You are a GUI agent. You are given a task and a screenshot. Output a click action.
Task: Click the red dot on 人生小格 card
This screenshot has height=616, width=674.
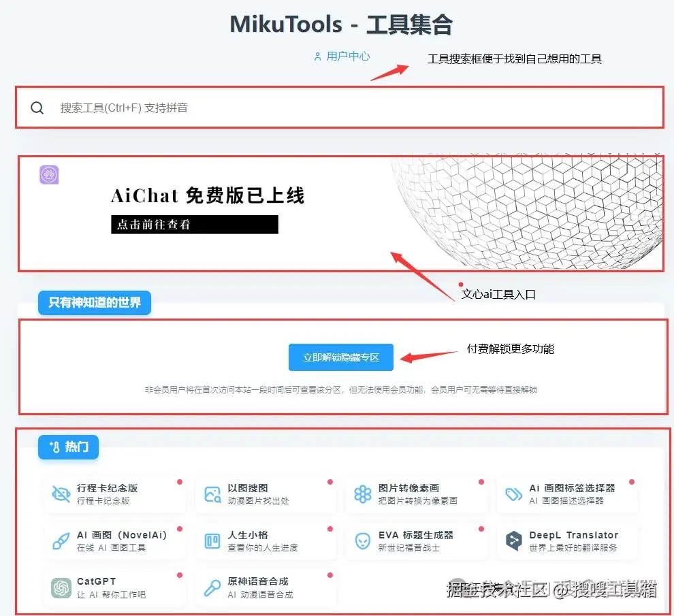tap(330, 529)
